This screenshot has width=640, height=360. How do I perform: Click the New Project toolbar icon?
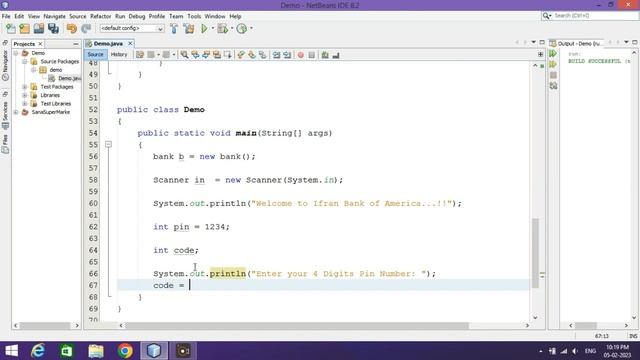pyautogui.click(x=24, y=28)
